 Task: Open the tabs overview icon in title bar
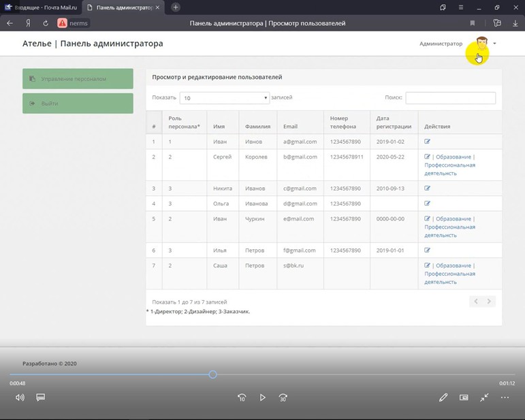pyautogui.click(x=443, y=7)
